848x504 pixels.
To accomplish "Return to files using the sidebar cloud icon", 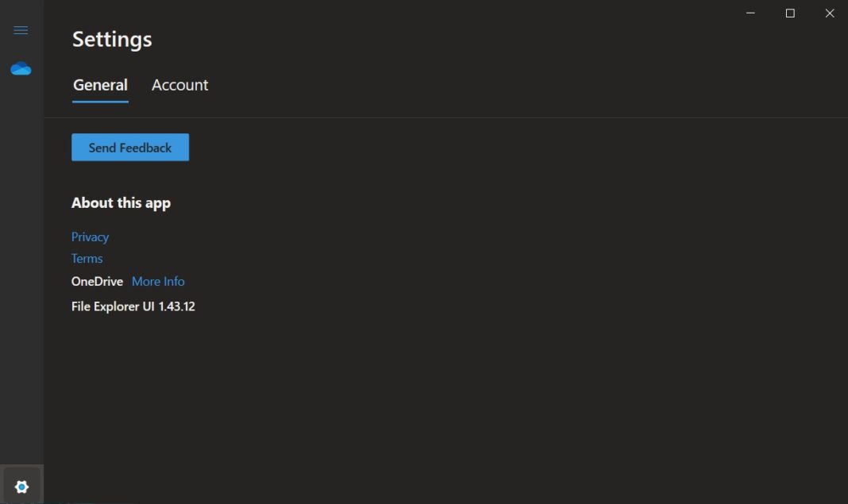I will (21, 68).
